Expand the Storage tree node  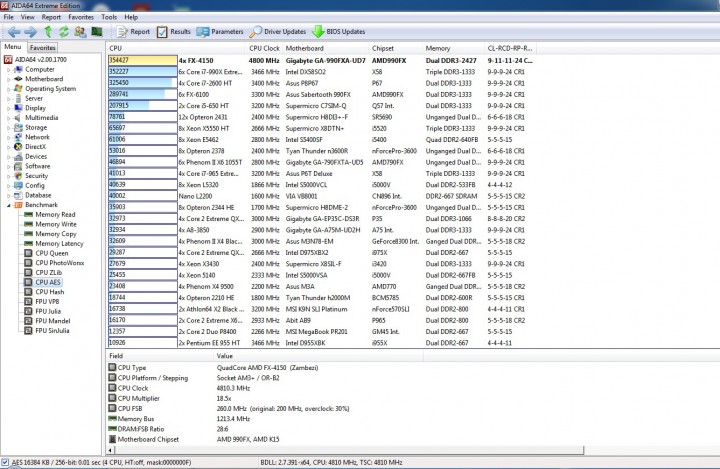point(8,128)
